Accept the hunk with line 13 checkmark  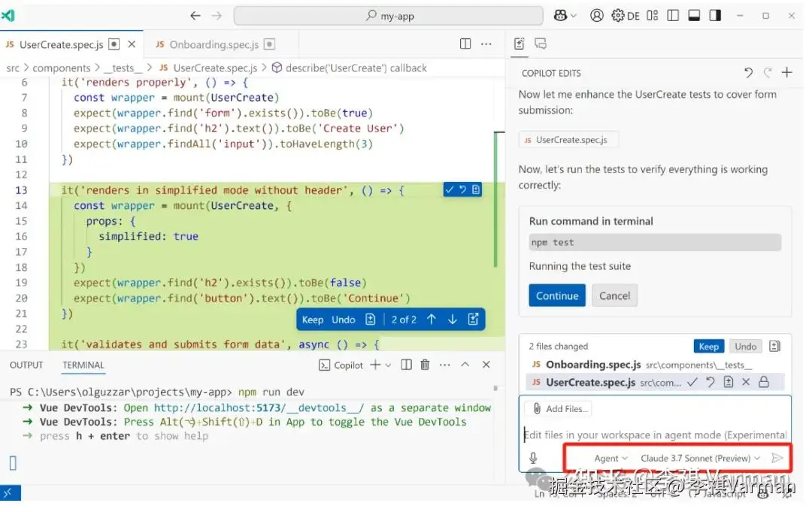coord(449,190)
